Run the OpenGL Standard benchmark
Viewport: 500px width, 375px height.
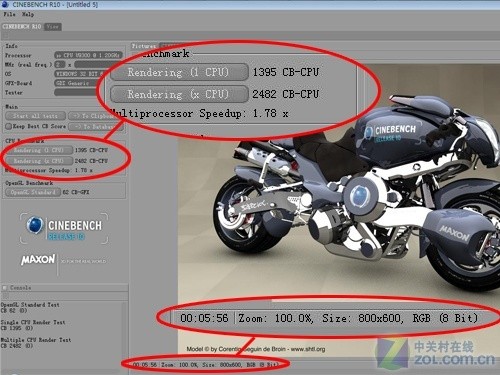click(x=33, y=192)
